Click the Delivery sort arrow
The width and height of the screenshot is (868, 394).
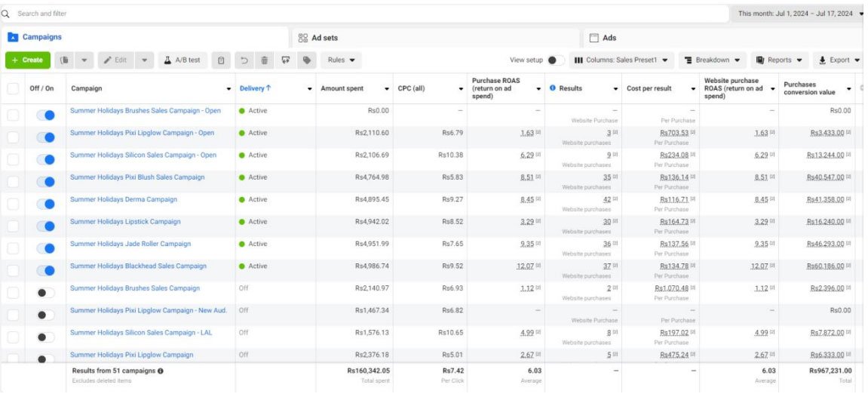[268, 88]
